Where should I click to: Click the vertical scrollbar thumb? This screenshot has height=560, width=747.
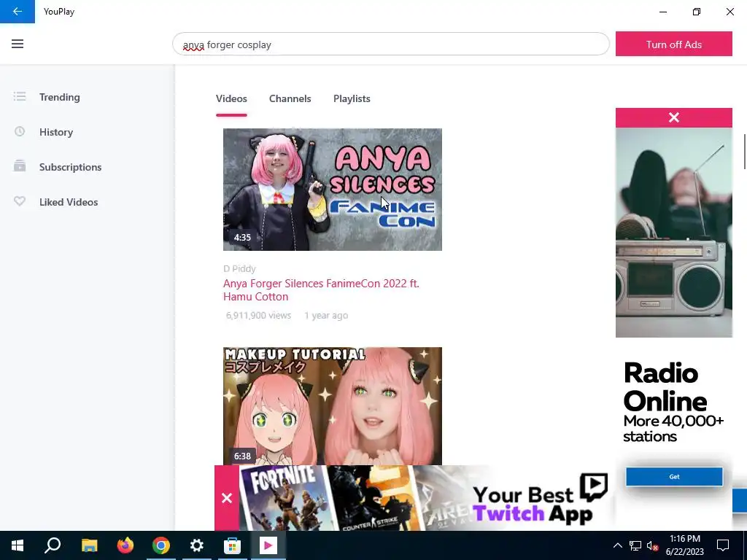[745, 152]
